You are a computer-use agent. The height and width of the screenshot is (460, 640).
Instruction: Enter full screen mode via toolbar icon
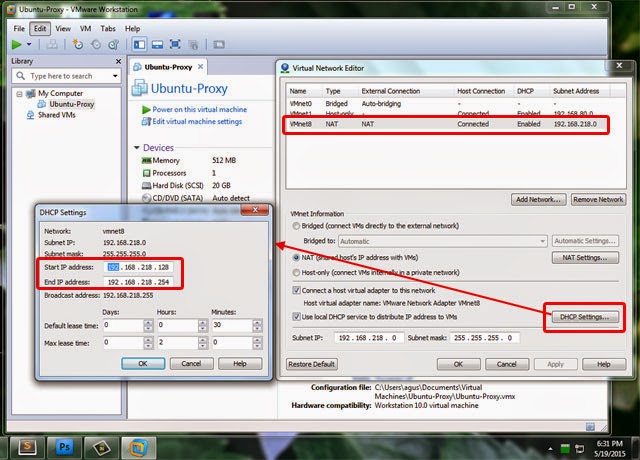pos(175,44)
